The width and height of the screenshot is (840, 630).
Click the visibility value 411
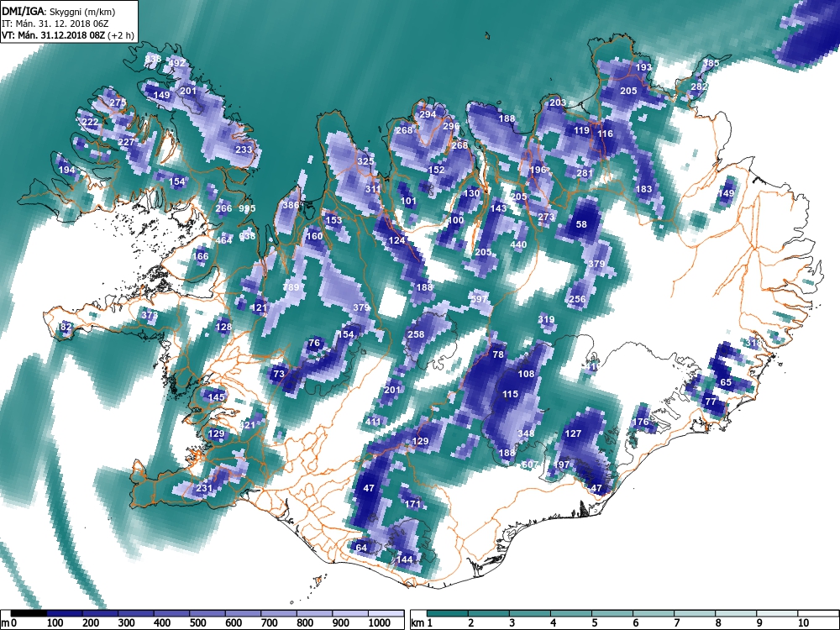click(373, 421)
